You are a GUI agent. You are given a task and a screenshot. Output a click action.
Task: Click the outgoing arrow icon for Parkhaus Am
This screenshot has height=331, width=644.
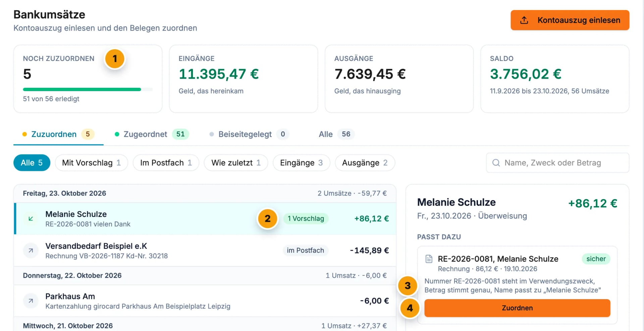31,301
